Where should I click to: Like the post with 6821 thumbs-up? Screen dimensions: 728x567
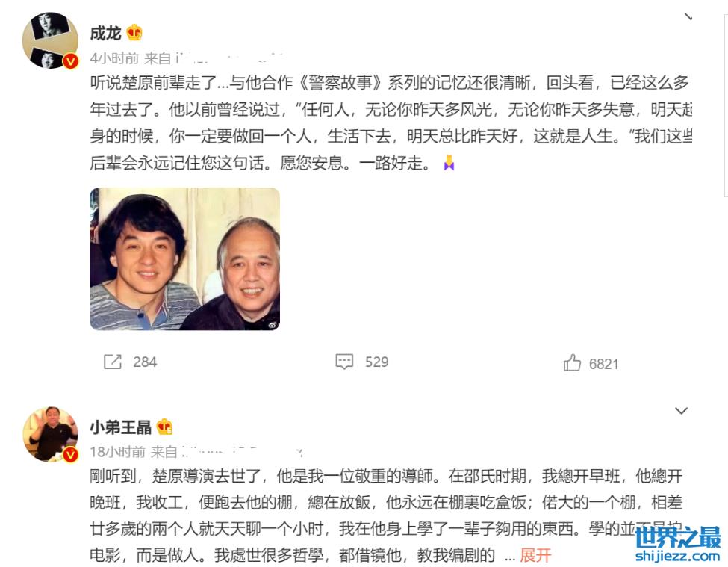572,362
